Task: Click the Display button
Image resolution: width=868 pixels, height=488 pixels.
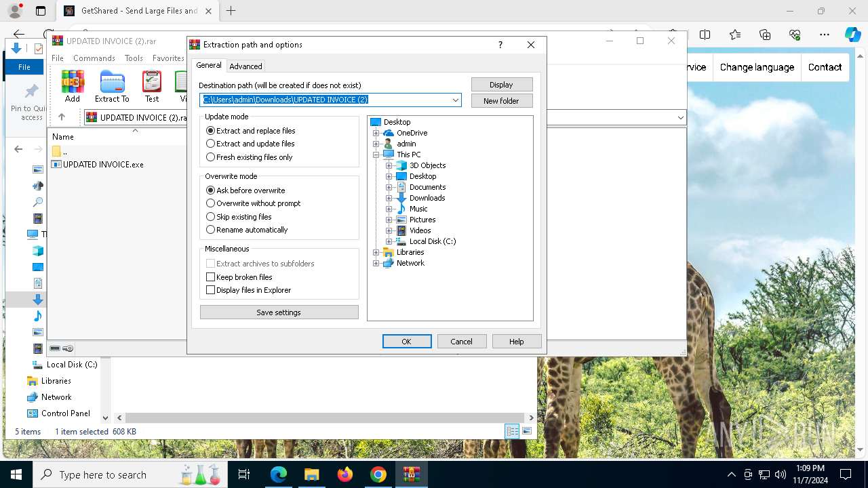Action: pos(502,85)
